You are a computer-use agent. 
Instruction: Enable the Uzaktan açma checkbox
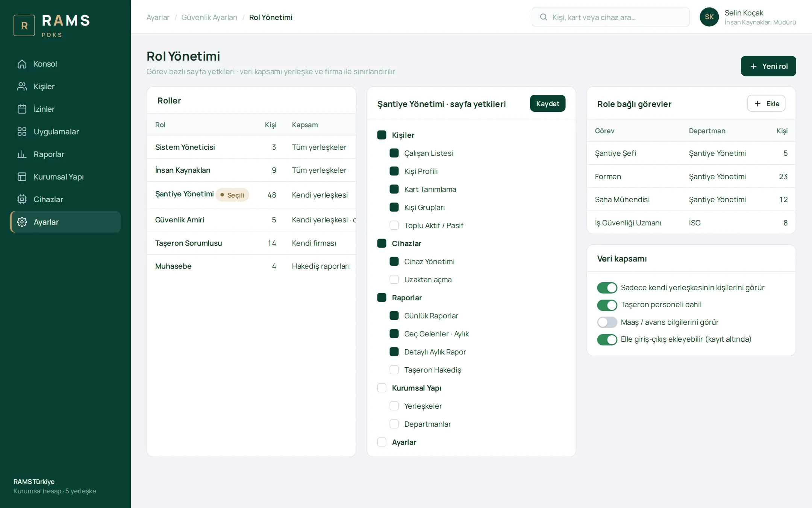click(x=394, y=280)
